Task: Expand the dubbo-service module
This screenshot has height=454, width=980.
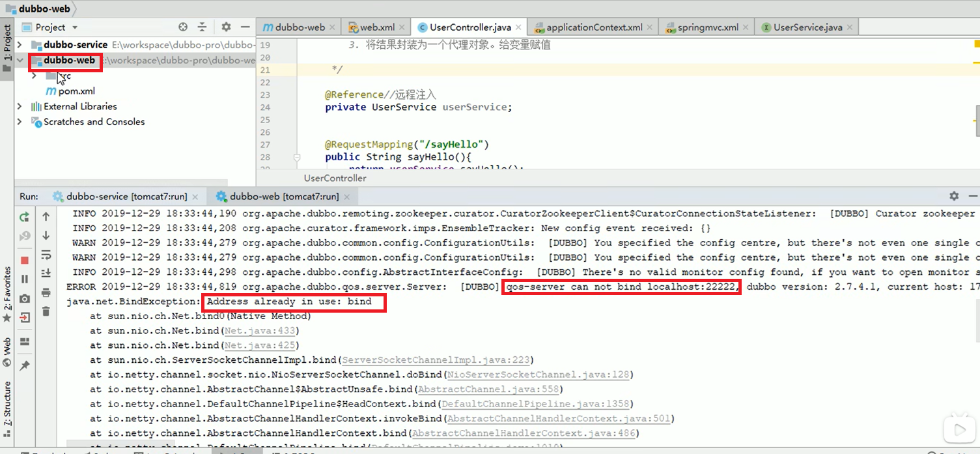Action: coord(20,44)
